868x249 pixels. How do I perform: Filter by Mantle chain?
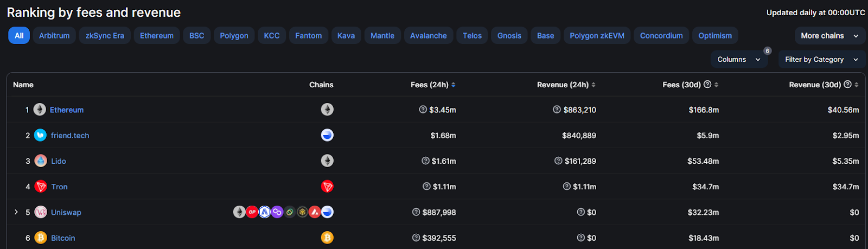pos(382,36)
